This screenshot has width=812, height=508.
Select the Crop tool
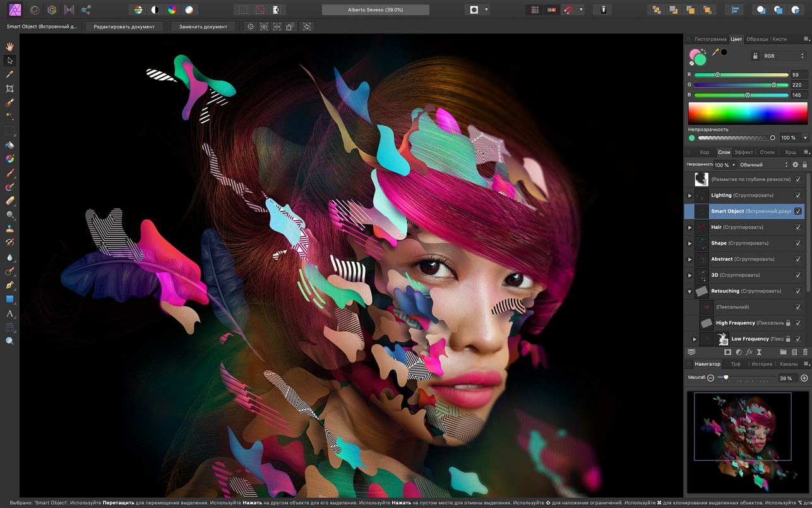tap(9, 88)
